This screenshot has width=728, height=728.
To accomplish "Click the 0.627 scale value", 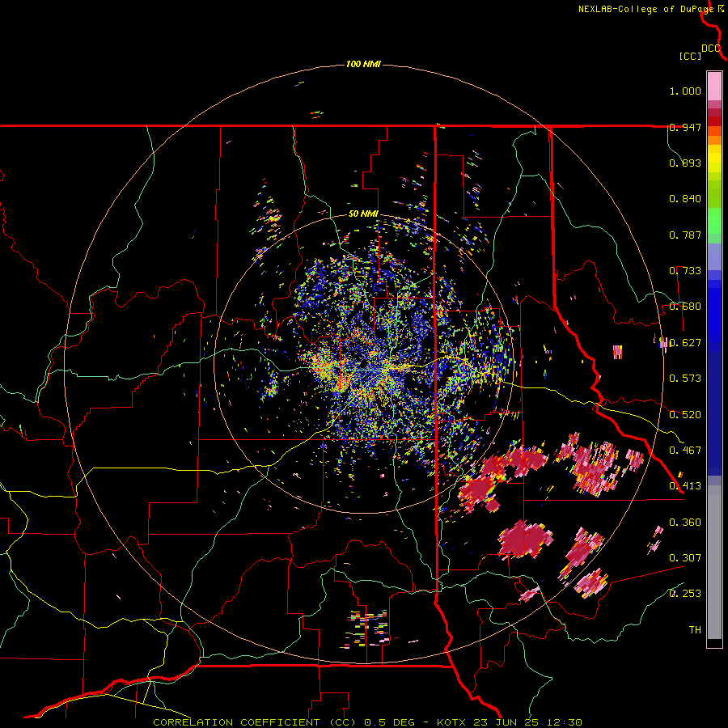I will click(685, 343).
